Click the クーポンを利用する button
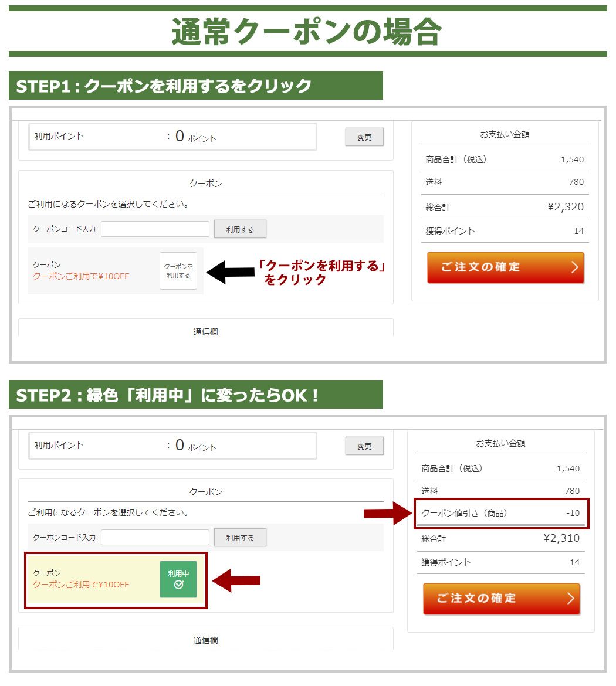 [178, 271]
